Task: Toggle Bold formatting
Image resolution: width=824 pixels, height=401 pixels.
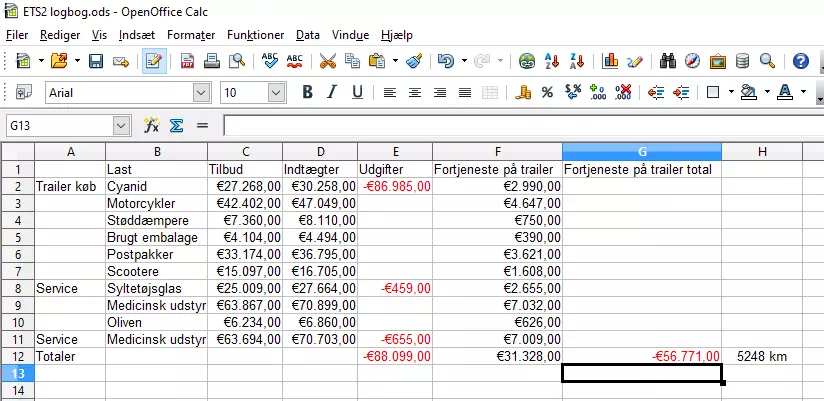Action: (307, 92)
